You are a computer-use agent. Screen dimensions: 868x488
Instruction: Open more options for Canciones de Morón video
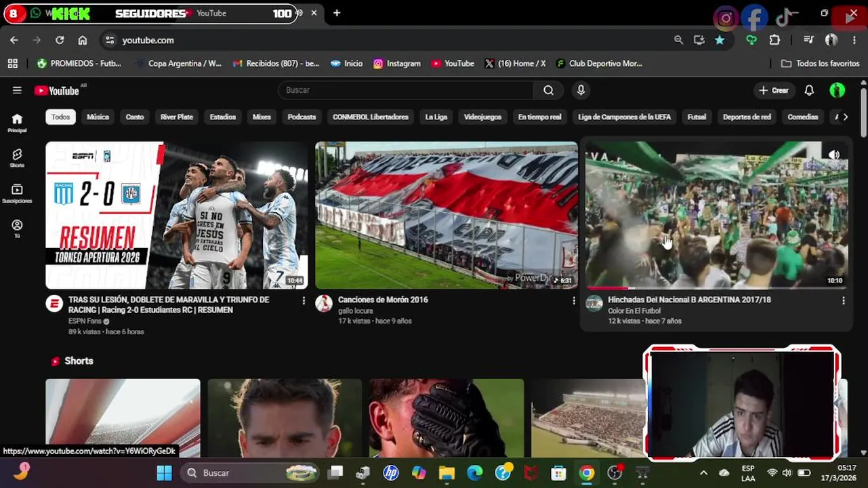(573, 300)
